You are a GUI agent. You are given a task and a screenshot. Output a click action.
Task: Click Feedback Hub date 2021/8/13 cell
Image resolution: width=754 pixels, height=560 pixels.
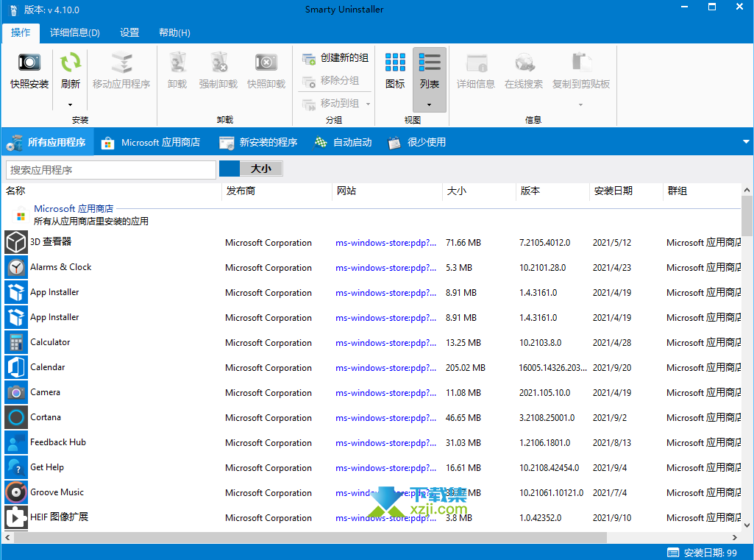[x=612, y=442]
